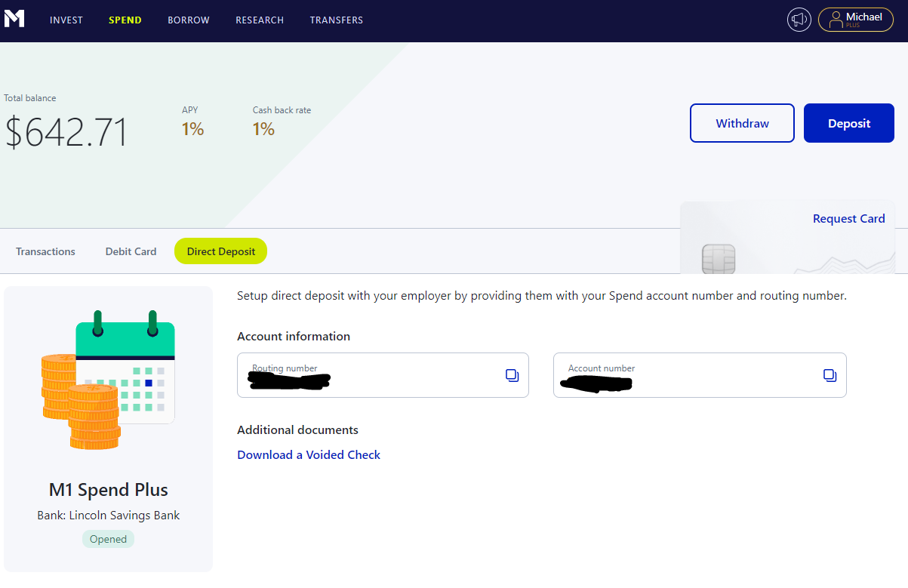Click the debit card preview image

(787, 237)
